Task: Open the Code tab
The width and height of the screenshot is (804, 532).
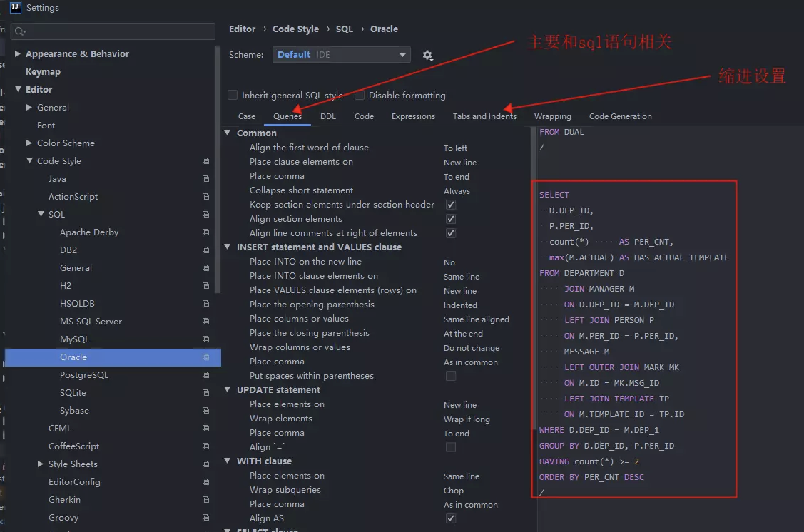Action: tap(364, 116)
